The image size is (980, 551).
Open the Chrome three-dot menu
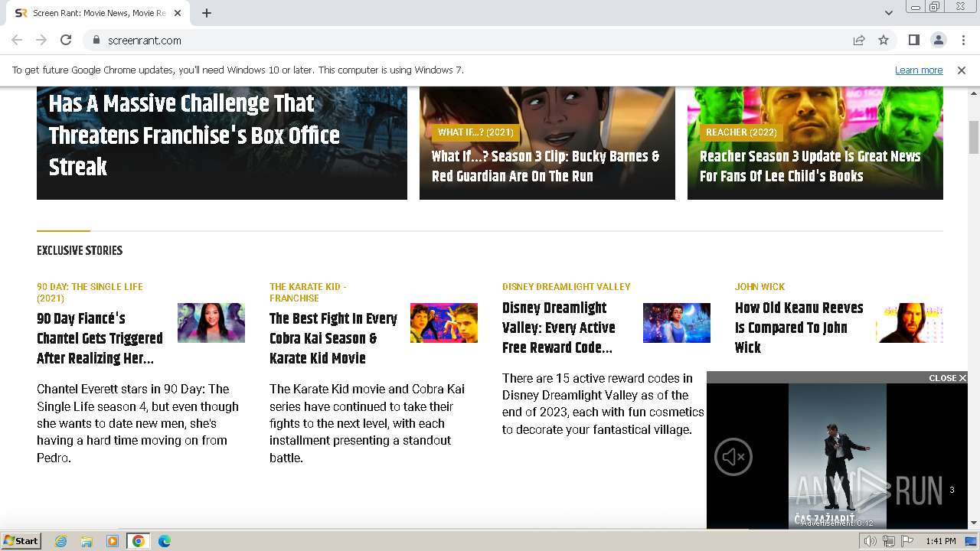[x=962, y=40]
